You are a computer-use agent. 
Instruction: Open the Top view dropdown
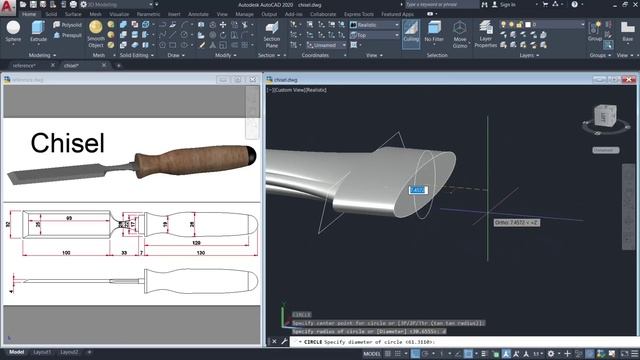click(x=375, y=35)
